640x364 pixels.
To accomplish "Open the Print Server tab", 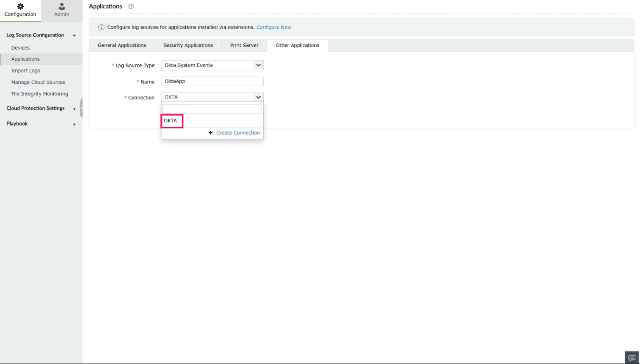I will click(x=244, y=45).
